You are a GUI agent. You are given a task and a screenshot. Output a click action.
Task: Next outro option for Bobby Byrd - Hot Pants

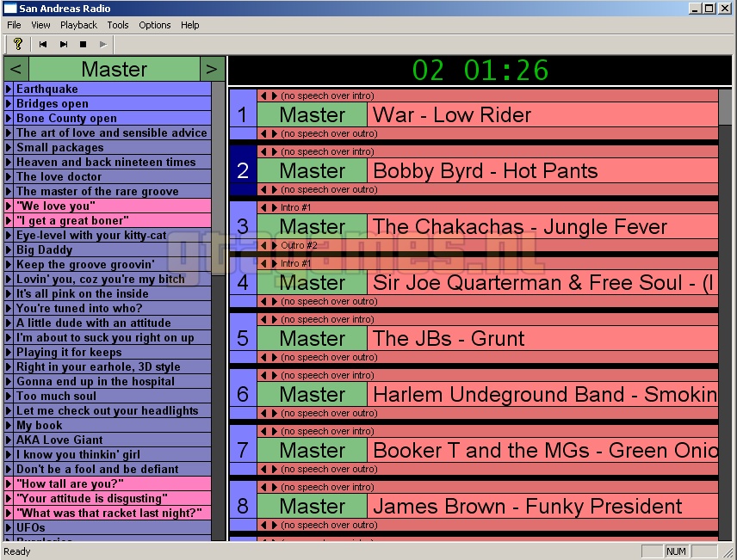pos(275,189)
